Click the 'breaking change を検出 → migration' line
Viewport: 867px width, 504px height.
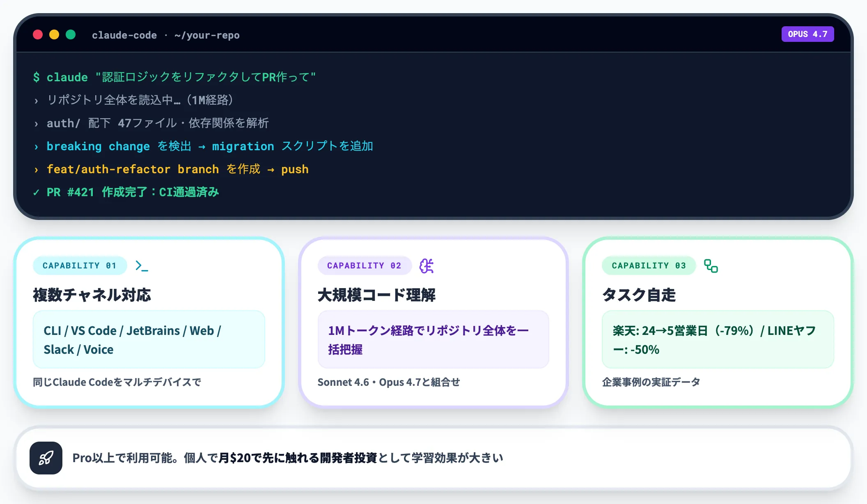203,146
